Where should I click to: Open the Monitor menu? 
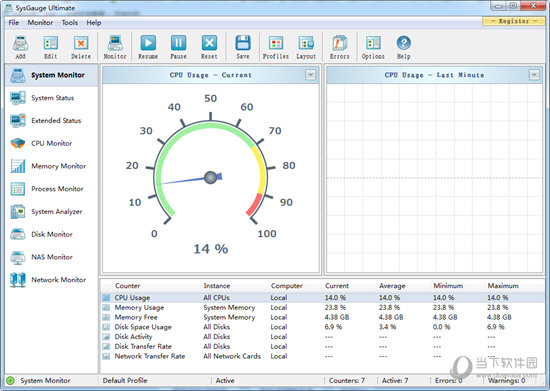(40, 23)
